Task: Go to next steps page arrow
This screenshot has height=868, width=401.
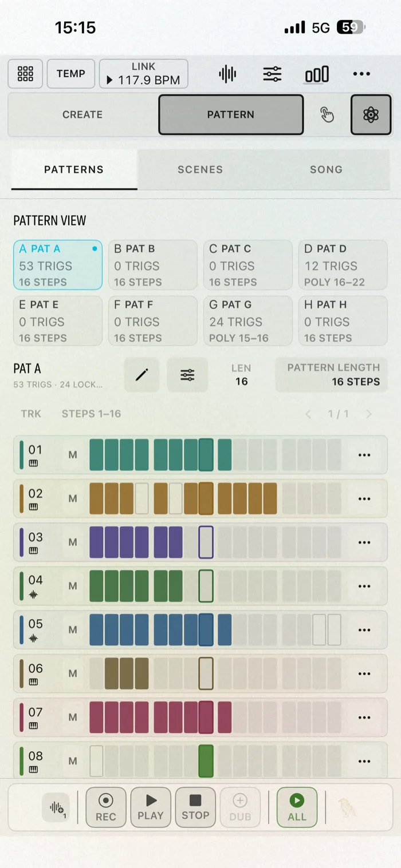Action: 369,414
